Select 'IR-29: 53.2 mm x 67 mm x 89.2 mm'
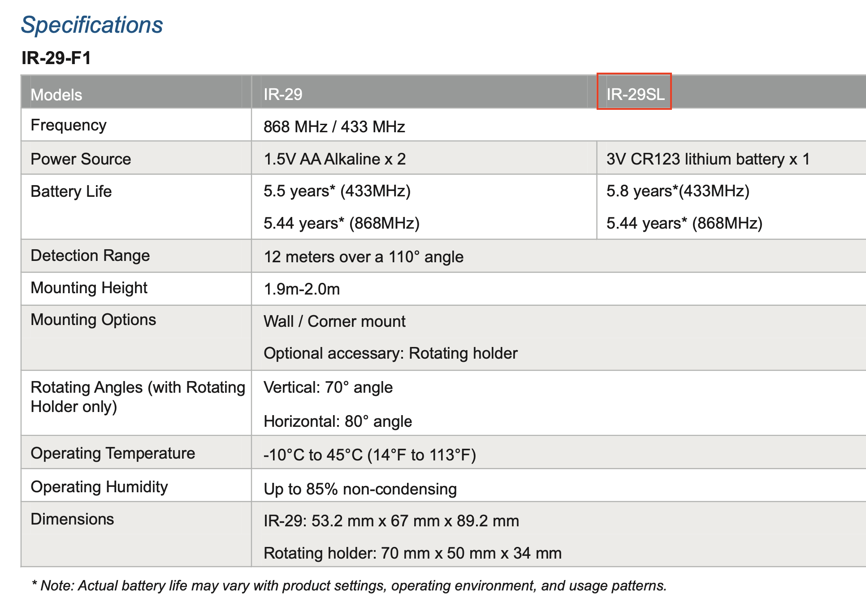866x616 pixels. click(x=391, y=521)
